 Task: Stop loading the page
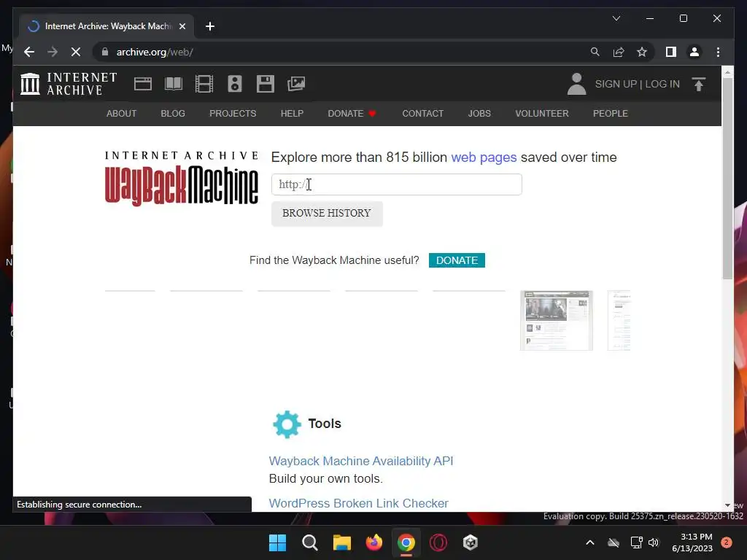click(x=76, y=52)
